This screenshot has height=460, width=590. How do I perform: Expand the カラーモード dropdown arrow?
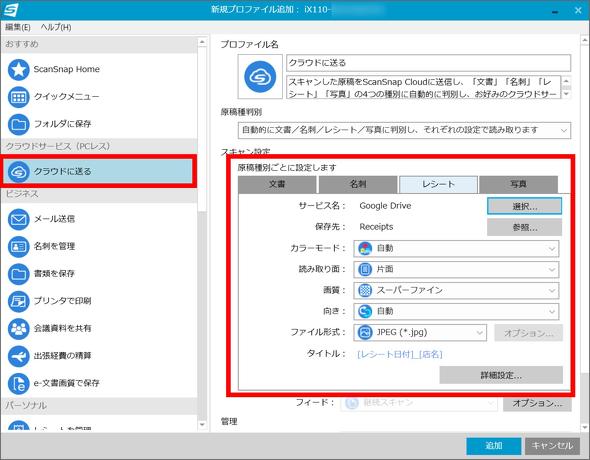552,249
